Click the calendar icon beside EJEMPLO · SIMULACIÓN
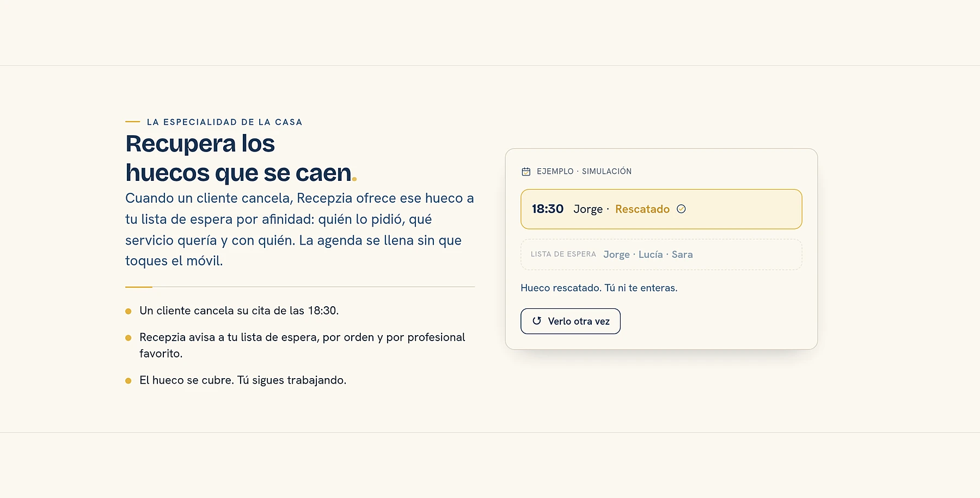 tap(526, 172)
